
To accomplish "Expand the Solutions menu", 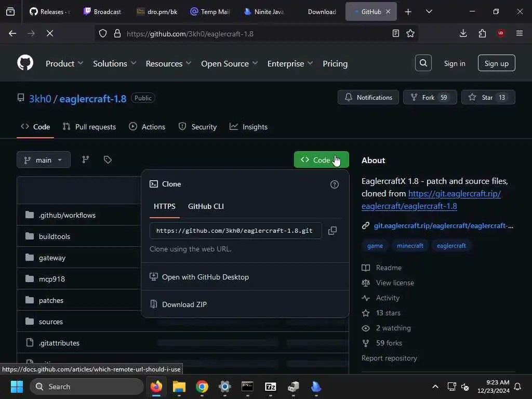I will (x=115, y=63).
